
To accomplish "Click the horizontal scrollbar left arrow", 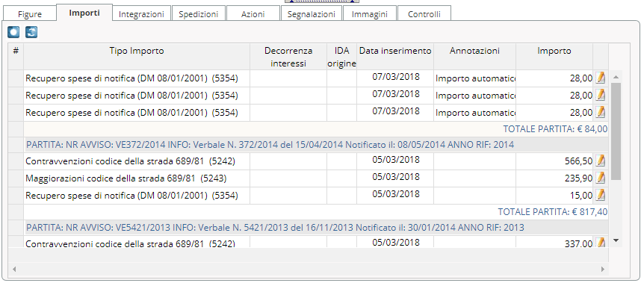I will click(14, 270).
